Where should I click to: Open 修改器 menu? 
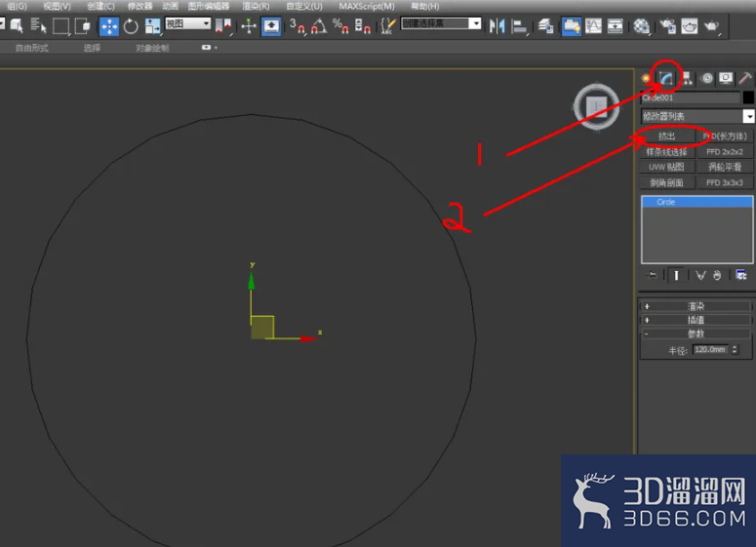point(139,6)
